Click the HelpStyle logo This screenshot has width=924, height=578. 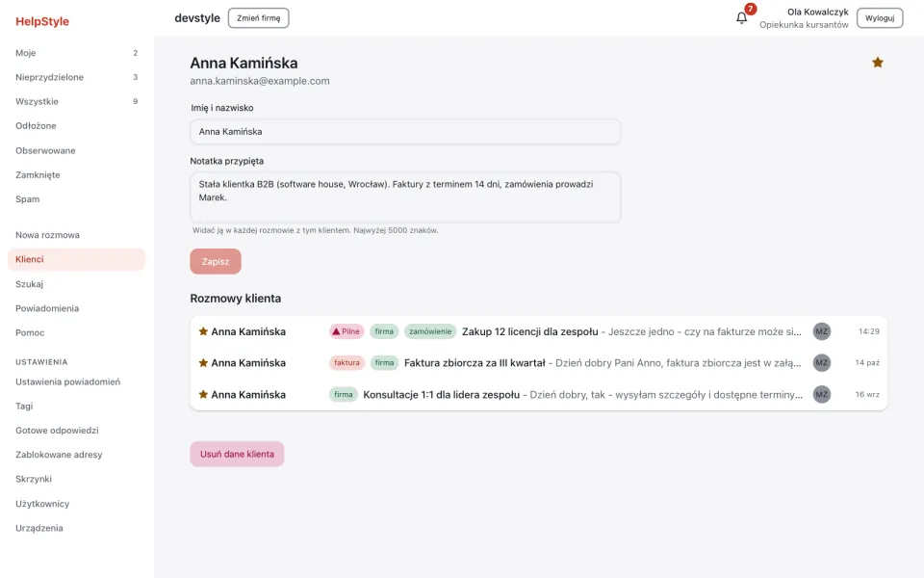click(x=42, y=21)
